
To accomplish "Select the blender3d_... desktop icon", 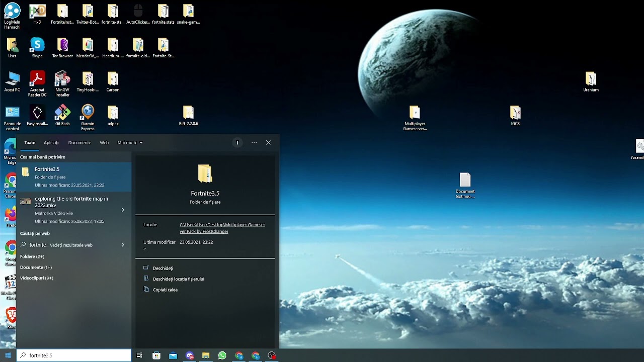I will 88,48.
